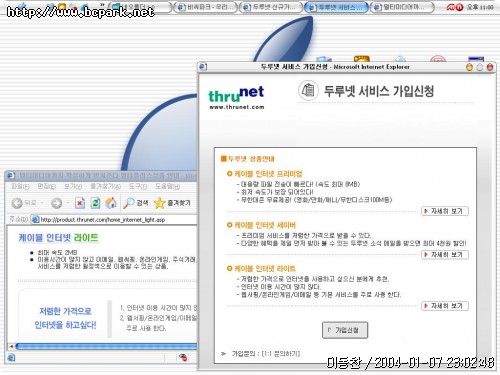Open the Back button's history dropdown arrow
The width and height of the screenshot is (500, 375).
point(42,203)
